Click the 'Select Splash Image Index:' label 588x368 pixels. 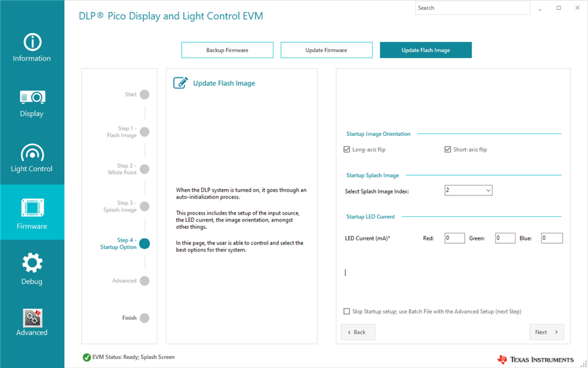coord(377,191)
